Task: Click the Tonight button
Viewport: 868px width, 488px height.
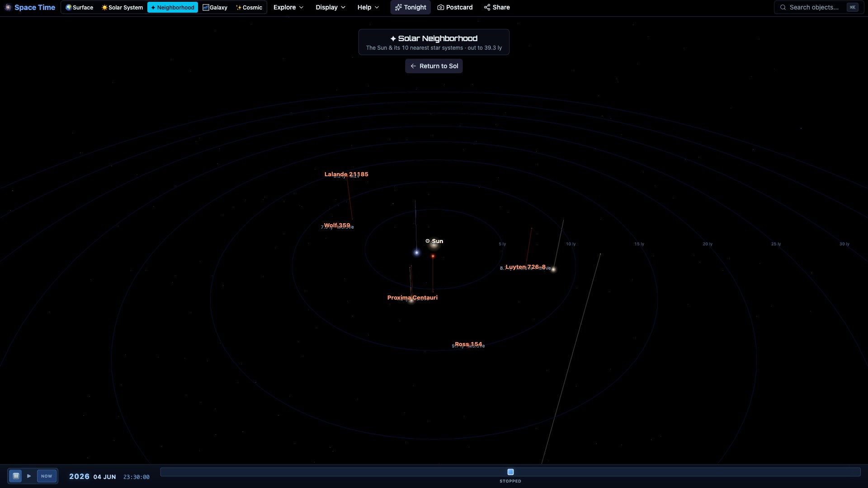Action: [410, 7]
